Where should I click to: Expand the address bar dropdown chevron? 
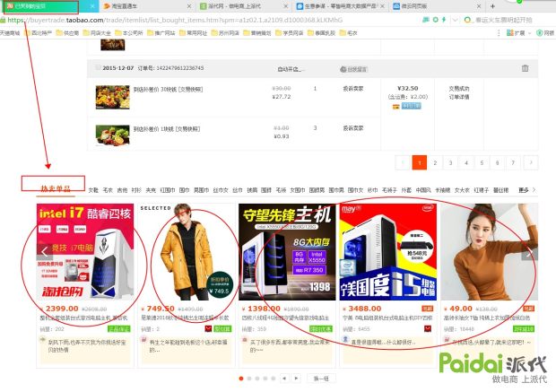pyautogui.click(x=455, y=20)
